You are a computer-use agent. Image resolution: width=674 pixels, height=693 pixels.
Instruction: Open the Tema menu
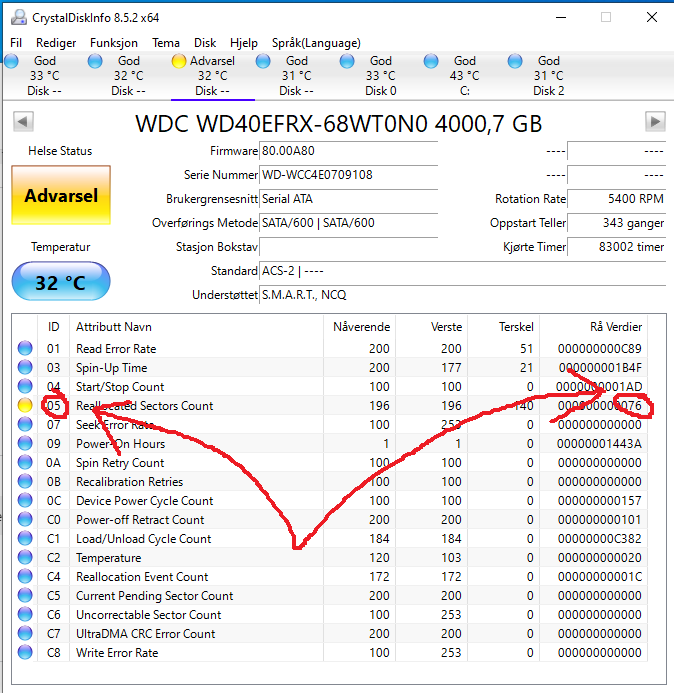tap(166, 43)
